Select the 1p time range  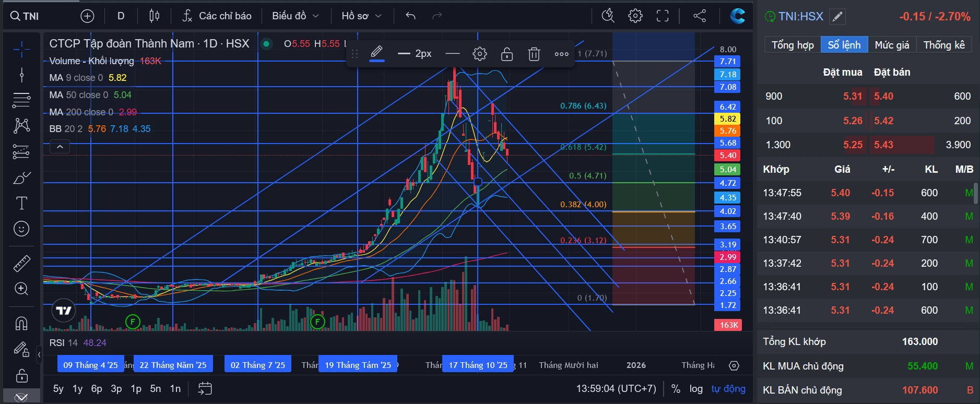point(136,388)
